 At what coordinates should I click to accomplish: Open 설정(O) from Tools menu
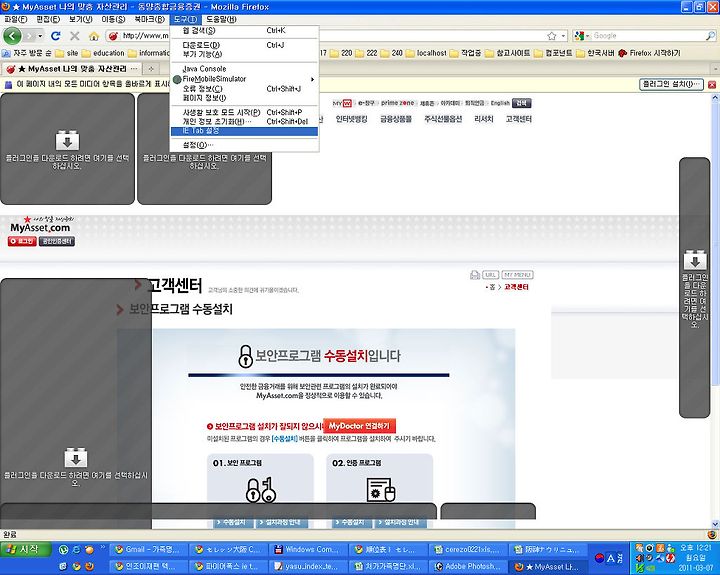click(x=244, y=145)
